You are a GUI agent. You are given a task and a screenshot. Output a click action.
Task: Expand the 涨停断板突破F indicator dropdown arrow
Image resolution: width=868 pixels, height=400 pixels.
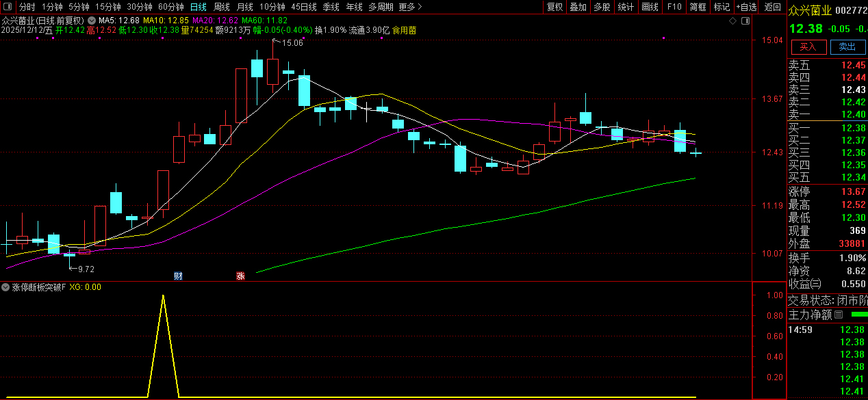tap(6, 287)
